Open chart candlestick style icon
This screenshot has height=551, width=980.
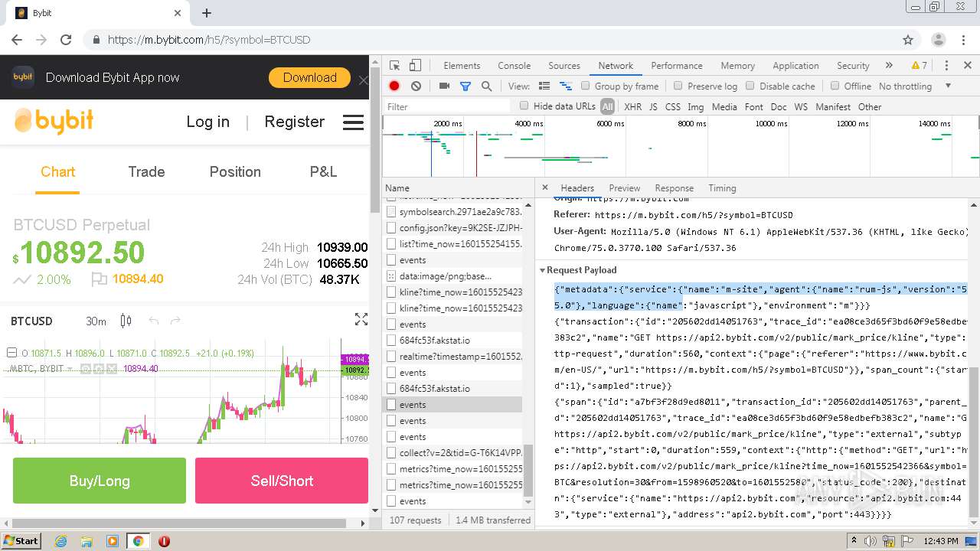(x=126, y=321)
